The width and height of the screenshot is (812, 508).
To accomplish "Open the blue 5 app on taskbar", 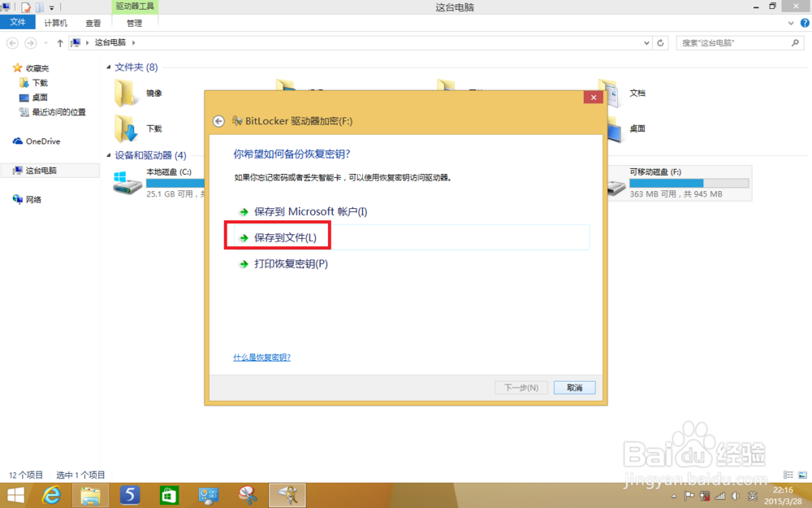I will pyautogui.click(x=129, y=495).
